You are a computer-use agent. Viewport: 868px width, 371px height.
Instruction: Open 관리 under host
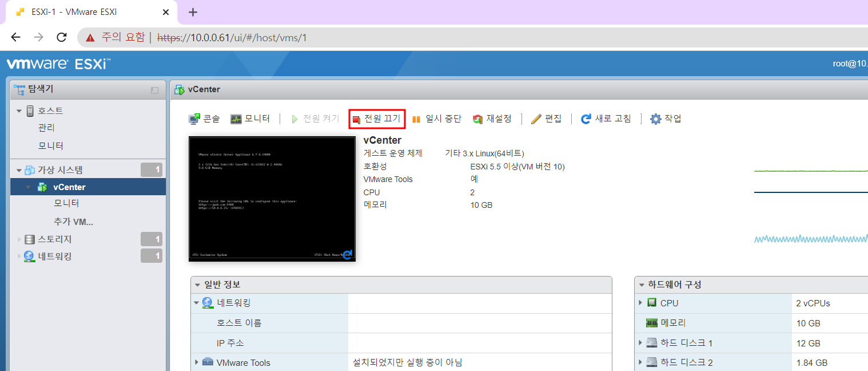[46, 128]
